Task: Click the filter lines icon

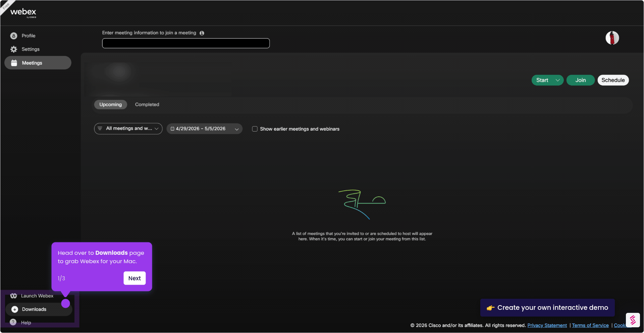Action: (x=100, y=129)
